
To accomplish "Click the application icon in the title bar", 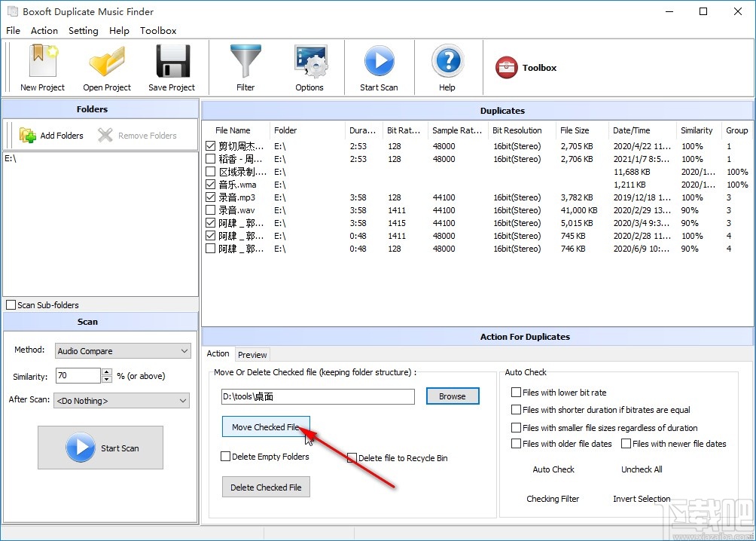I will click(x=13, y=11).
